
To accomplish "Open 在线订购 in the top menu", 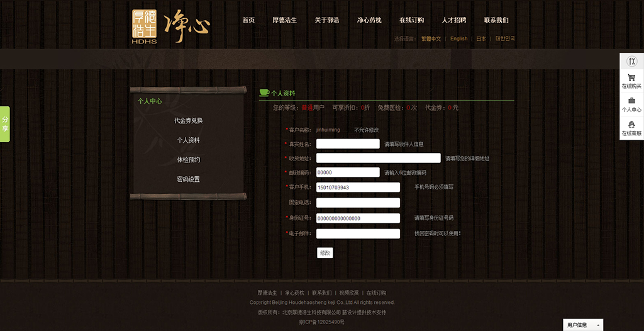I will 411,20.
